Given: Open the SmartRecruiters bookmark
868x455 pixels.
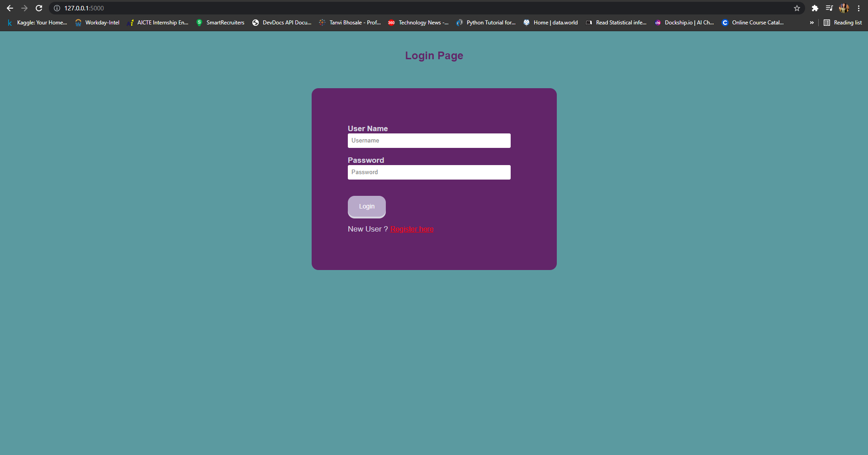Looking at the screenshot, I should click(220, 23).
